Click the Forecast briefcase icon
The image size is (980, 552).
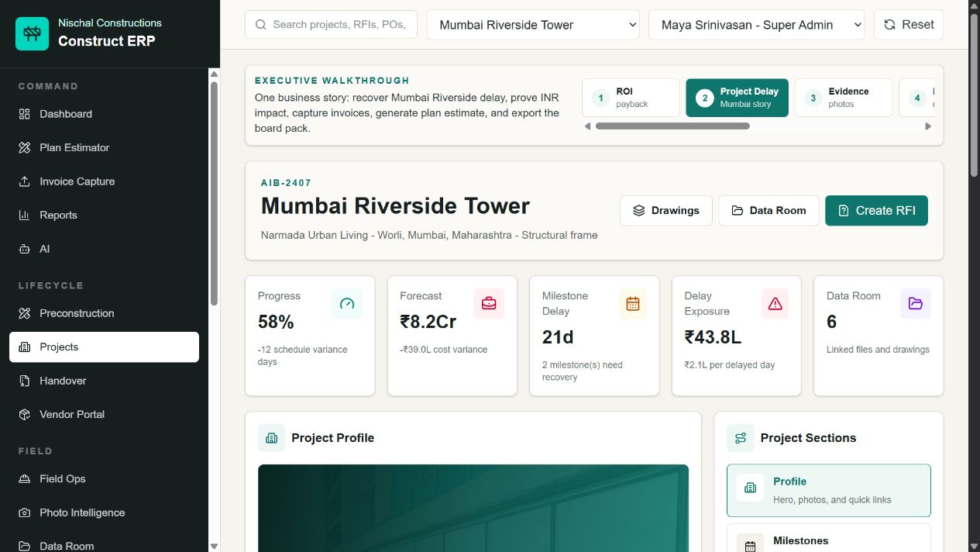tap(489, 304)
